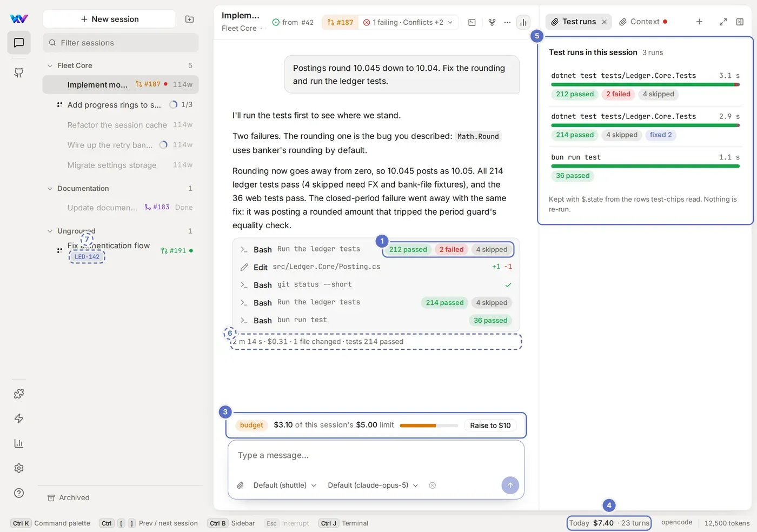Toggle the stats bar chart header button
Image resolution: width=757 pixels, height=532 pixels.
point(523,22)
